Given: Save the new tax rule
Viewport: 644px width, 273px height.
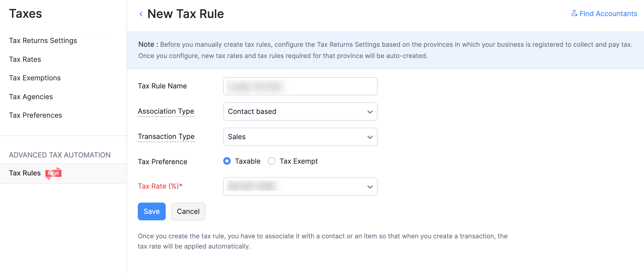Looking at the screenshot, I should pyautogui.click(x=151, y=211).
